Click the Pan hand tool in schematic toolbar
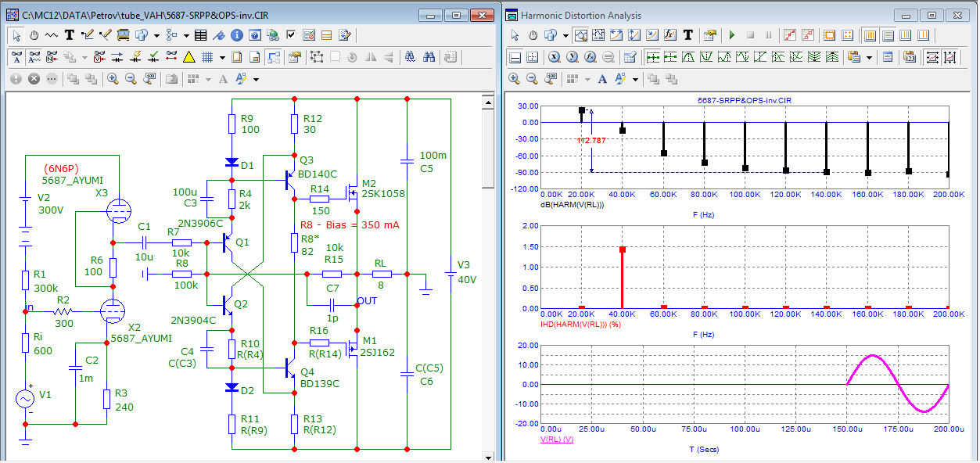 click(34, 35)
